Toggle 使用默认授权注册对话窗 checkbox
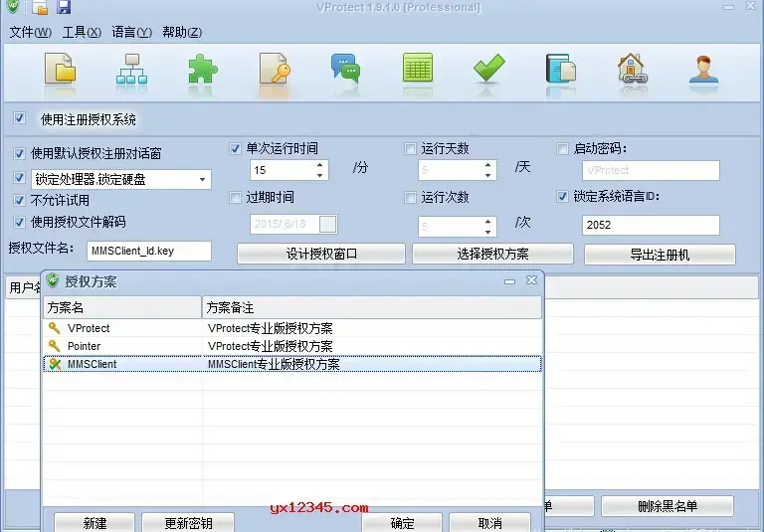The image size is (764, 532). 19,153
